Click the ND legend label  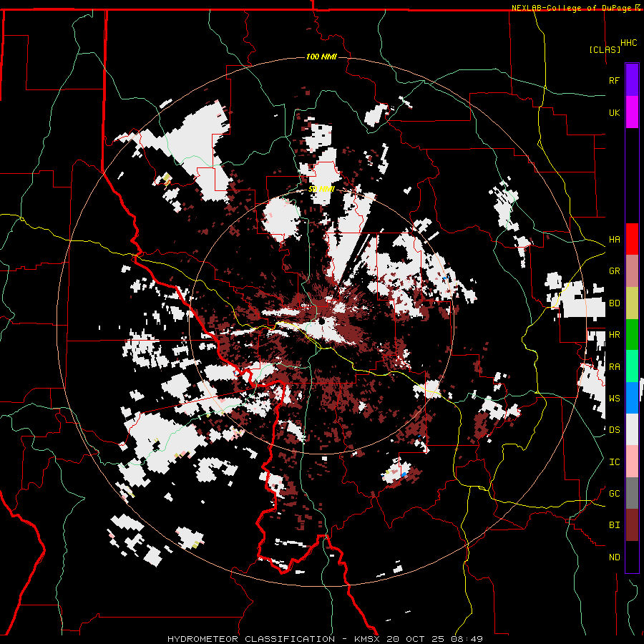click(x=614, y=557)
